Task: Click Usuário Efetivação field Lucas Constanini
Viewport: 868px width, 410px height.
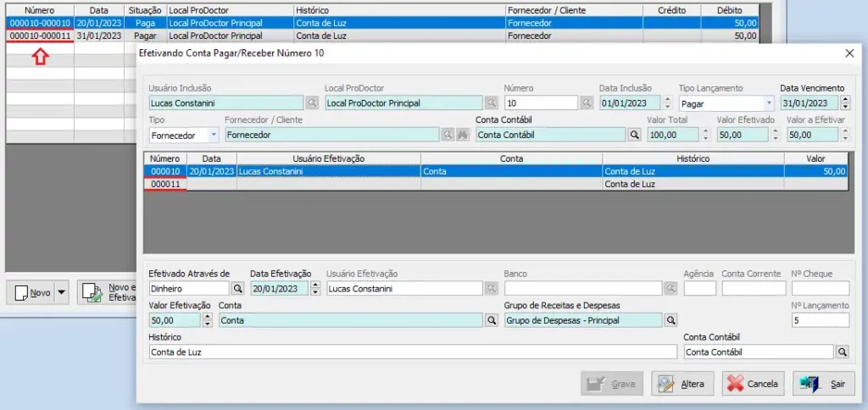Action: 404,288
